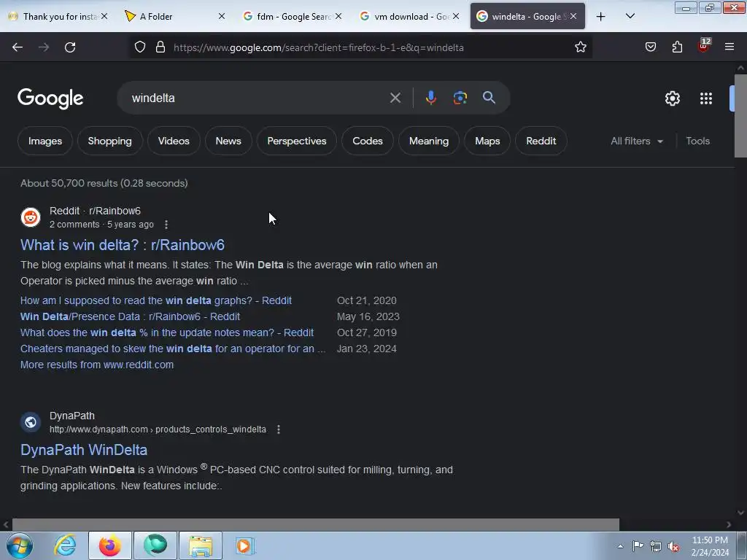The height and width of the screenshot is (560, 747).
Task: Open Firefox hamburger application menu
Action: 729,47
